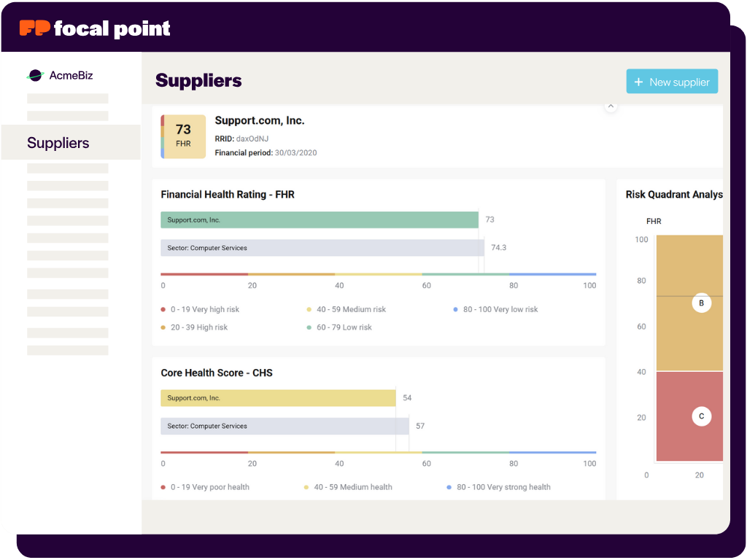Click the Sector: Computer Services CHS bar

point(285,426)
